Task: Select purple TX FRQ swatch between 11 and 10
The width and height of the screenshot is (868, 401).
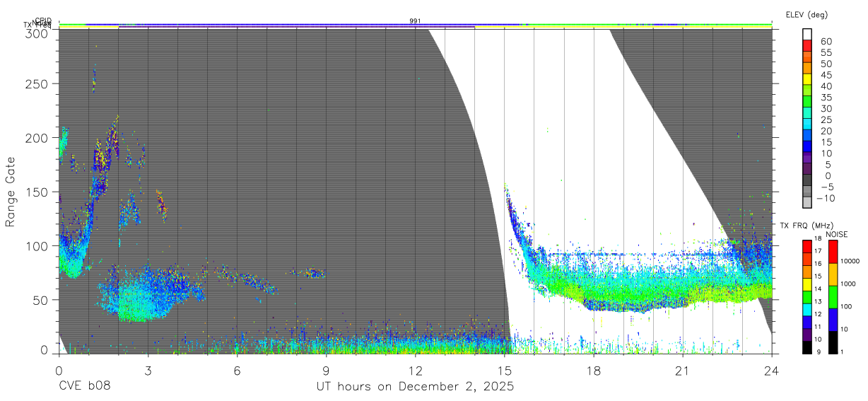Action: 807,335
